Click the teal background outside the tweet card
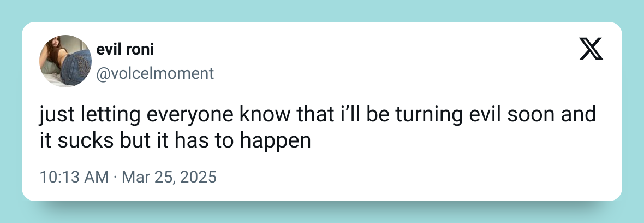The height and width of the screenshot is (223, 644). 322,11
